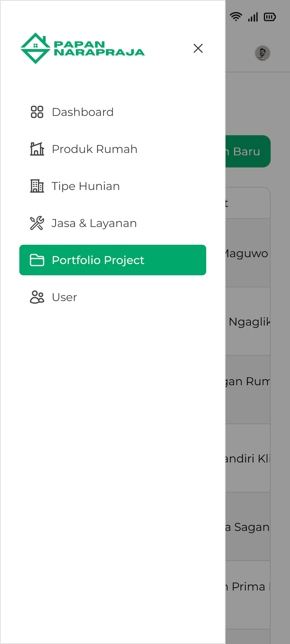Open the User menu entry
290x644 pixels.
pos(64,297)
